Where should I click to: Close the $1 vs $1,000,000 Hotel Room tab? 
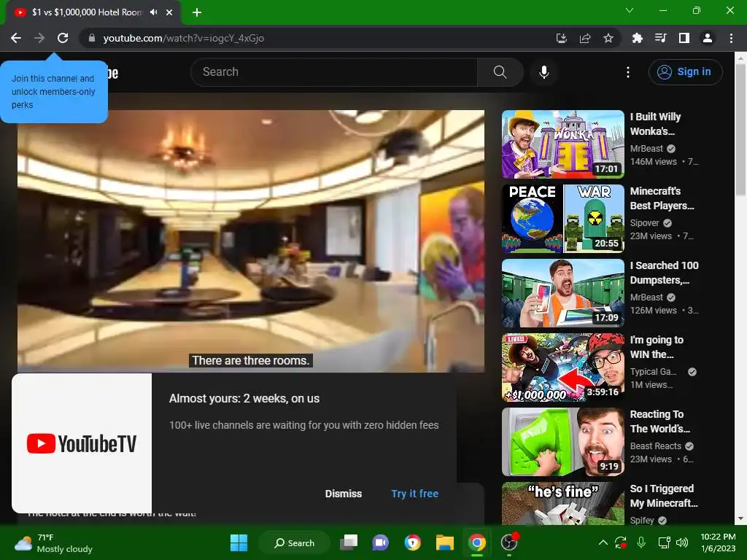click(169, 12)
